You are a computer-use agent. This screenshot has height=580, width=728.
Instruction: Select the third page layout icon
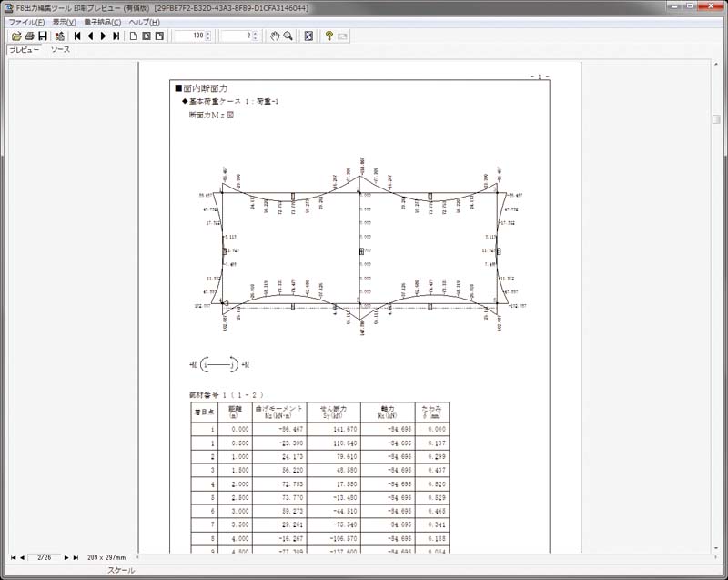coord(160,36)
